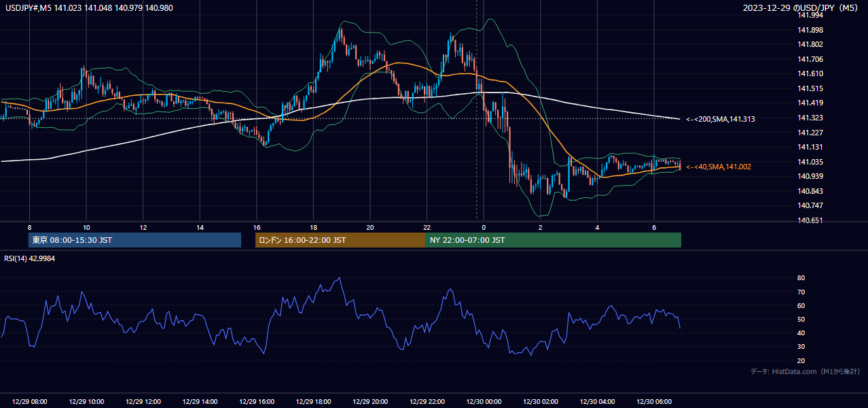Click hour label 20 under price chart
This screenshot has height=408, width=868.
370,227
